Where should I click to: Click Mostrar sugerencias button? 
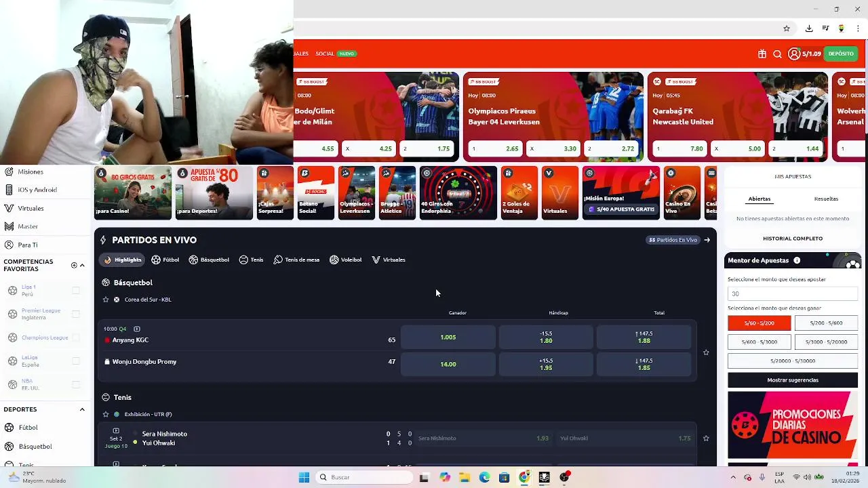[x=793, y=380]
